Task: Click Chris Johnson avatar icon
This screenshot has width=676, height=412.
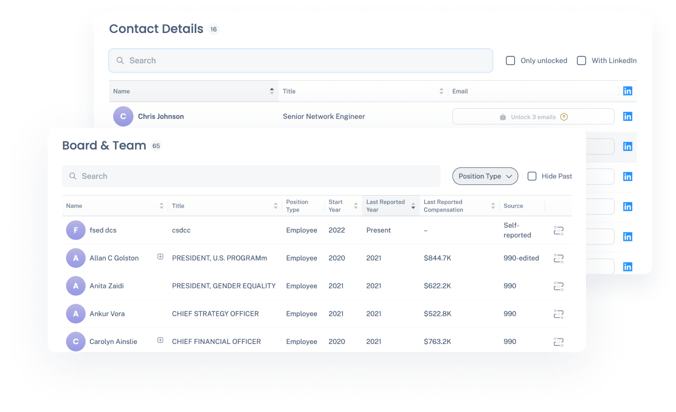Action: [x=123, y=117]
